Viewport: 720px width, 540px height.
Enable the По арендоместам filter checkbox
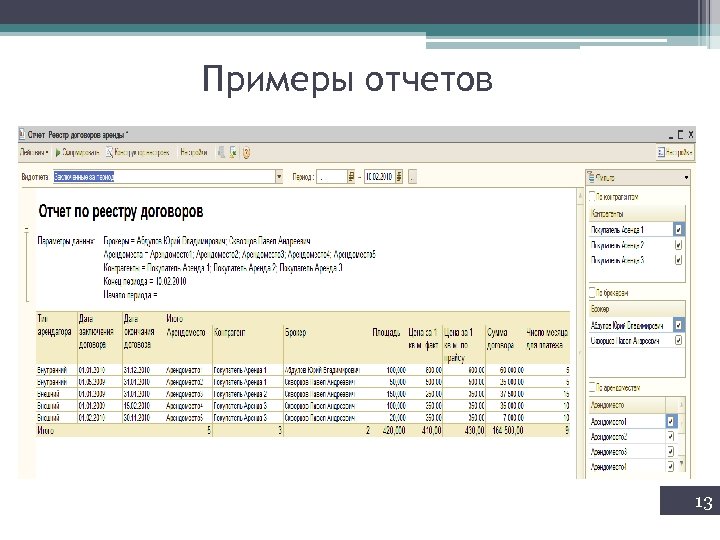(592, 387)
